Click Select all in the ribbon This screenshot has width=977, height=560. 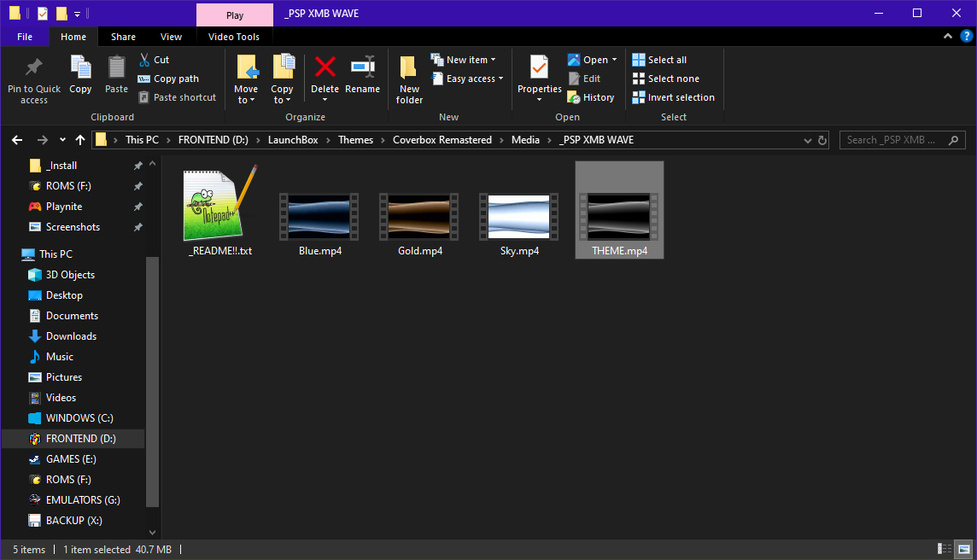(659, 60)
